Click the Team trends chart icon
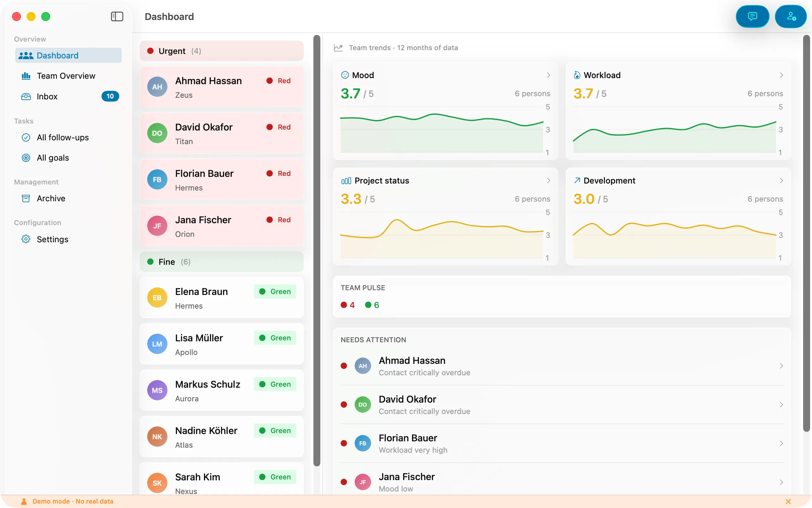 pos(338,48)
